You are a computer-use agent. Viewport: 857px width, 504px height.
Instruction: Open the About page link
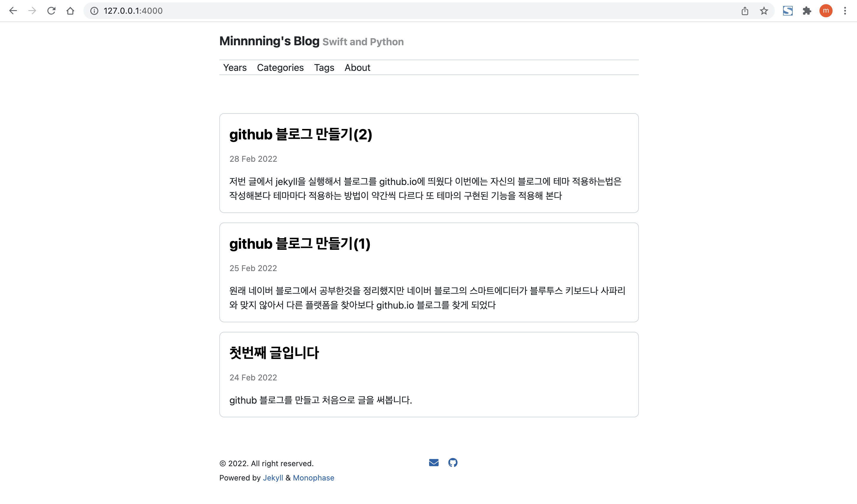(357, 68)
